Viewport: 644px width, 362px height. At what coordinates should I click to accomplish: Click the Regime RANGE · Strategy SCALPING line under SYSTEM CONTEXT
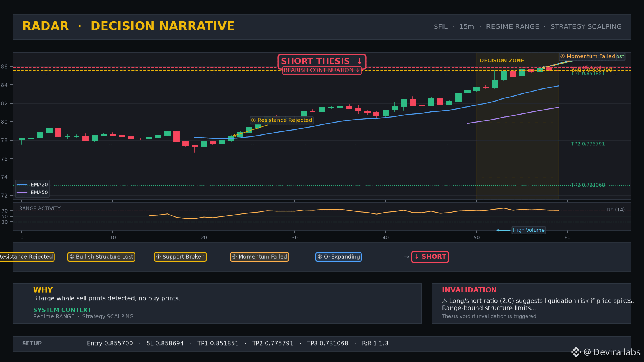84,316
